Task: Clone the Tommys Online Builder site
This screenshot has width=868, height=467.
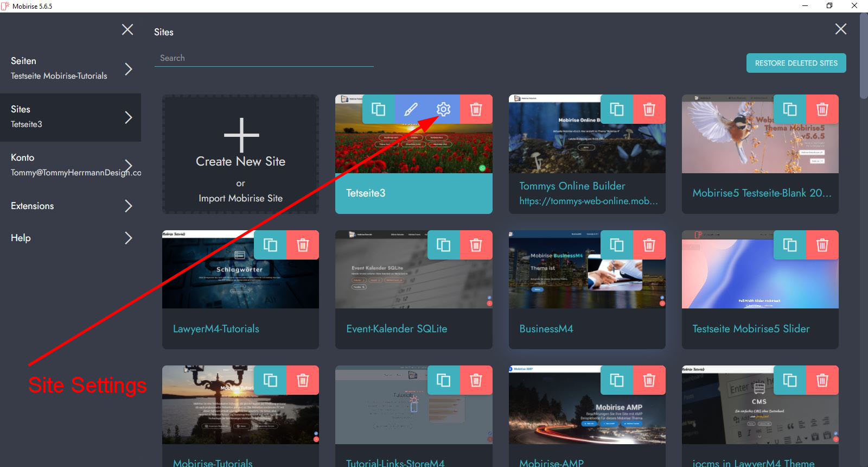Action: click(x=617, y=109)
